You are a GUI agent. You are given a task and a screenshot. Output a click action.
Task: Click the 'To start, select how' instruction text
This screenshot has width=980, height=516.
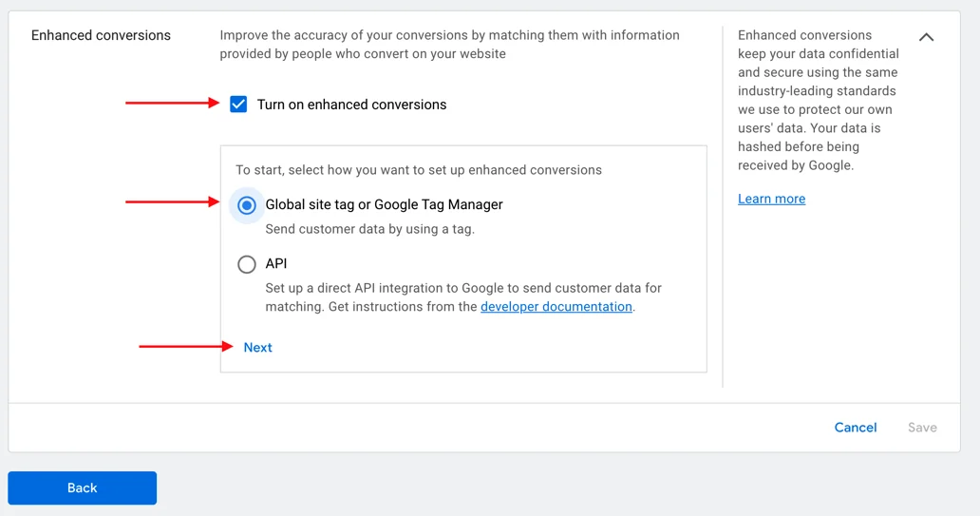point(419,170)
